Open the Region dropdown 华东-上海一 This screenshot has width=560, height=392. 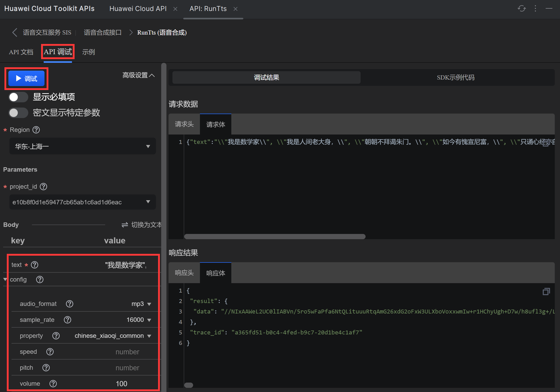(x=82, y=146)
